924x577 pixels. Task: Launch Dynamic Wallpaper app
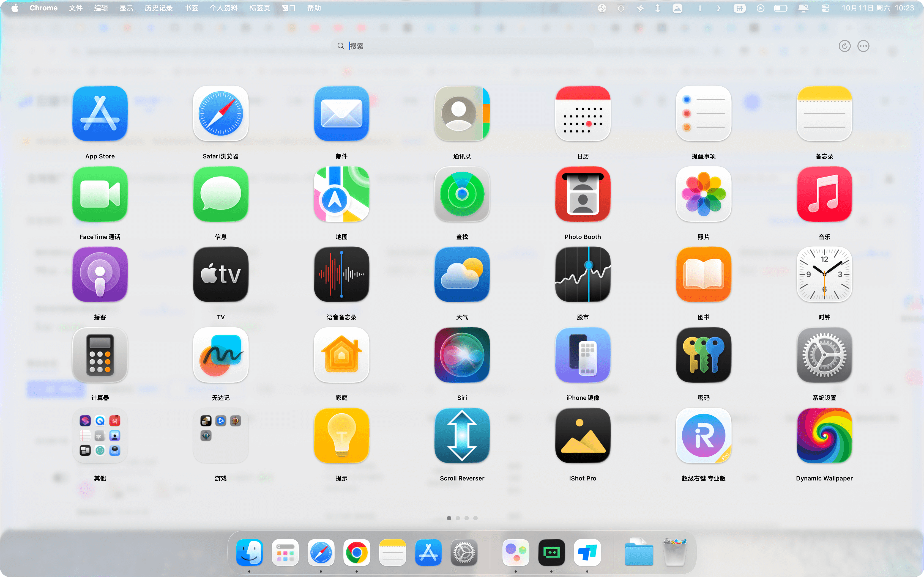(x=824, y=435)
